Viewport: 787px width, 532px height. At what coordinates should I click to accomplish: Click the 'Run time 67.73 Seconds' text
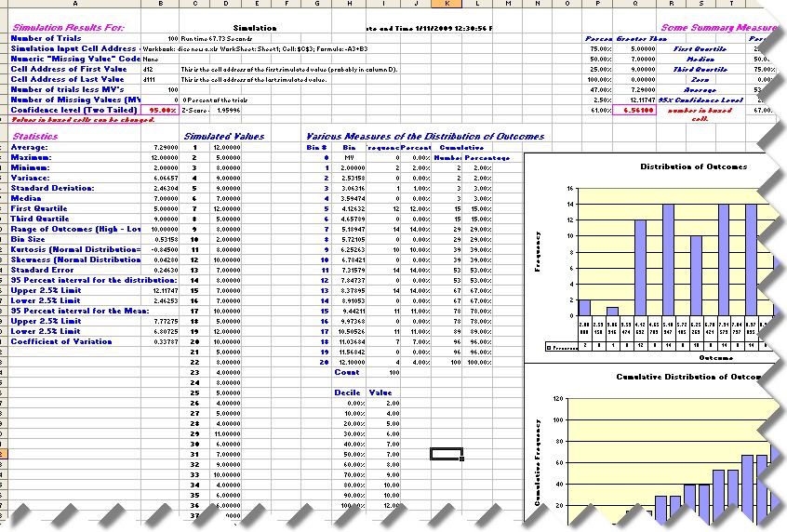coord(217,39)
